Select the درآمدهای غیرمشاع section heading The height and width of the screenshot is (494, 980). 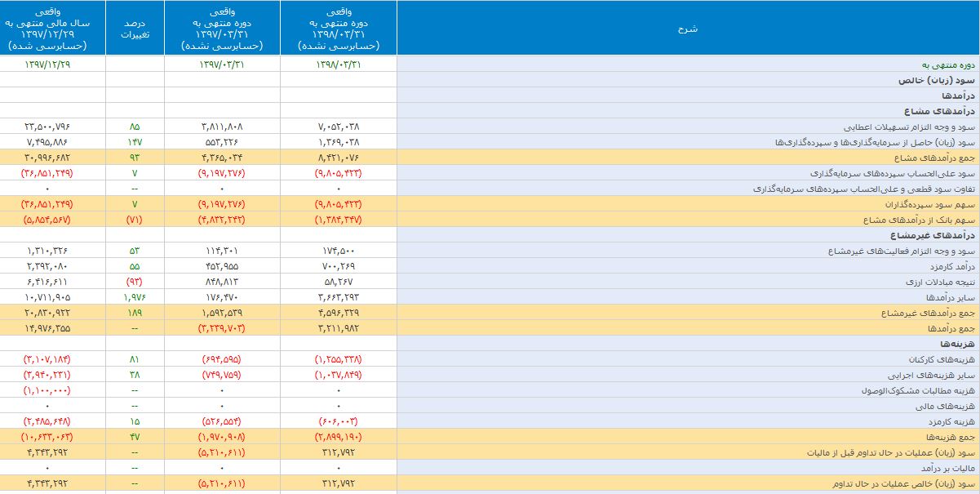tap(938, 235)
